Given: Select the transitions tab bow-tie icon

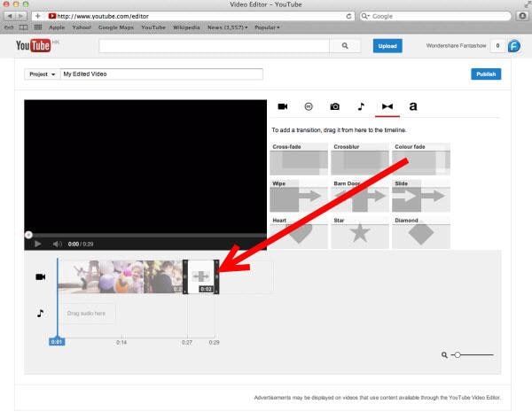Looking at the screenshot, I should (387, 106).
